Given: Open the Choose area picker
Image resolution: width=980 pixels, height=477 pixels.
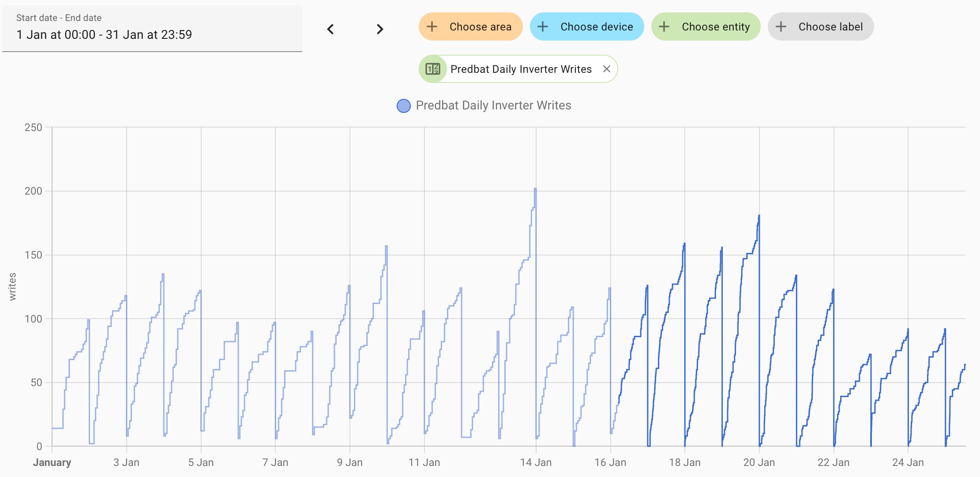Looking at the screenshot, I should [470, 26].
